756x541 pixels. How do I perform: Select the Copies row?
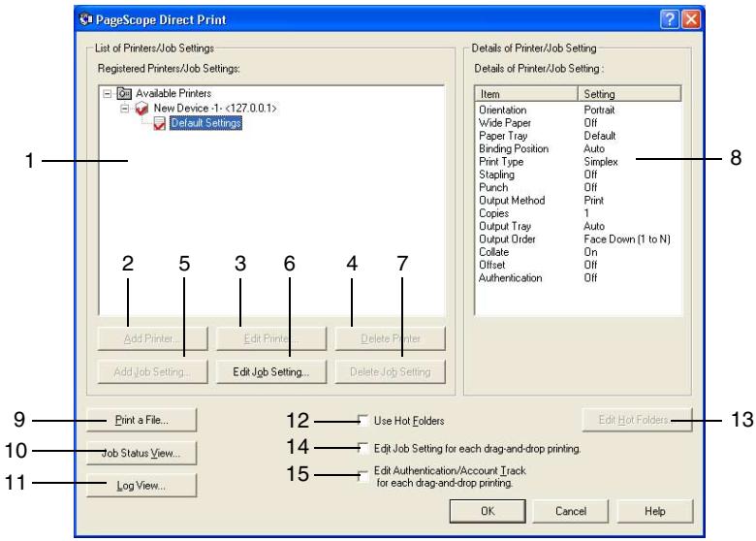pos(579,213)
